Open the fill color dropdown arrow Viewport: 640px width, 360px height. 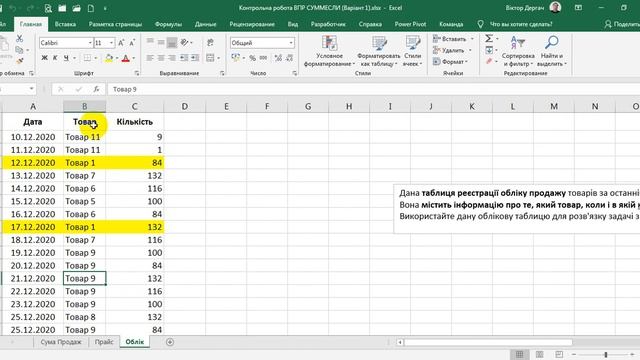pos(117,59)
